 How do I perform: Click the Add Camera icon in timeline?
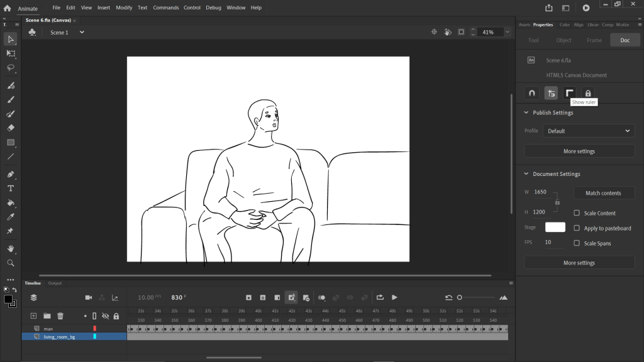tap(88, 297)
